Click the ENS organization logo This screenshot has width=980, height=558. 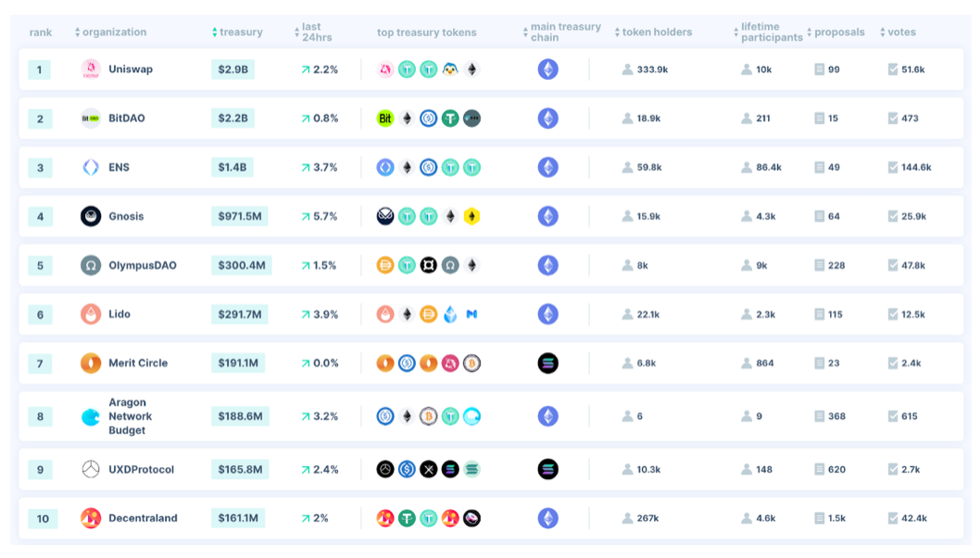tap(91, 167)
